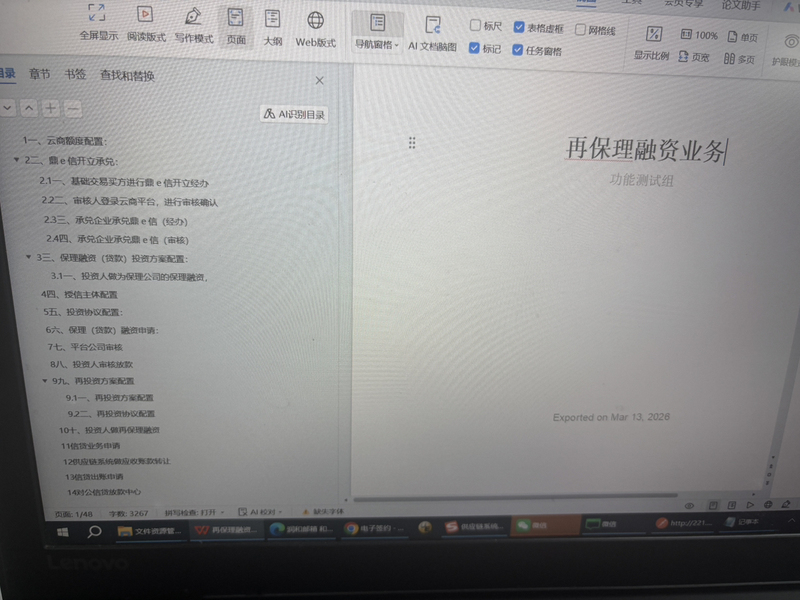Click the AI识别目录 button
The image size is (800, 600).
point(294,114)
